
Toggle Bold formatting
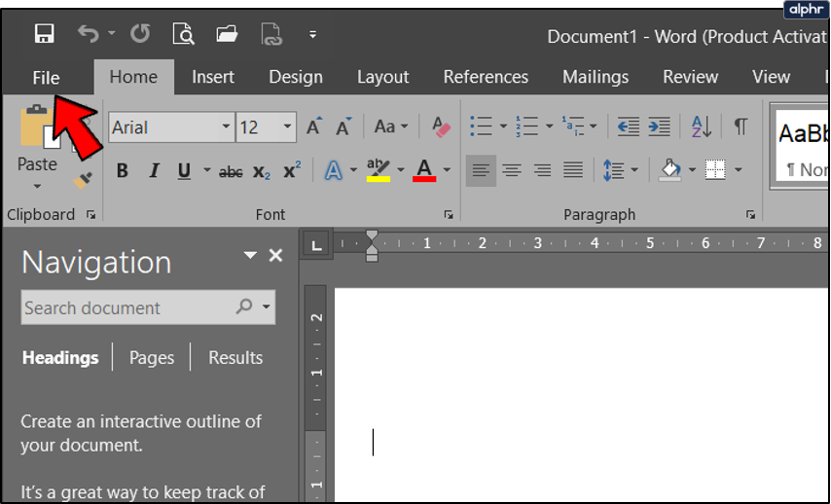click(123, 172)
